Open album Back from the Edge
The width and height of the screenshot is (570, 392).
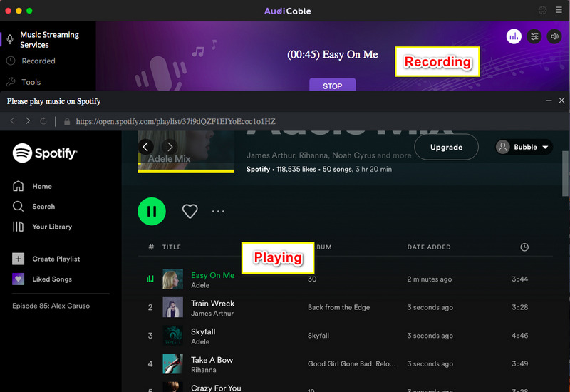point(339,307)
